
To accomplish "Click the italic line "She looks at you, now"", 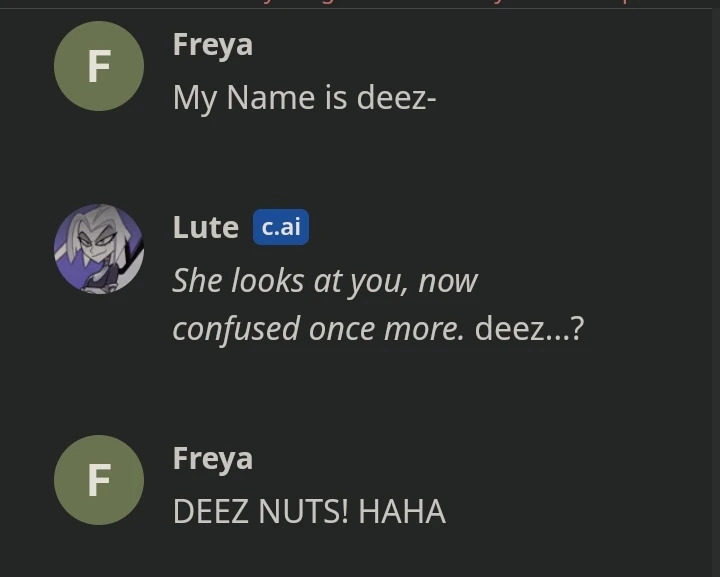I will point(325,281).
